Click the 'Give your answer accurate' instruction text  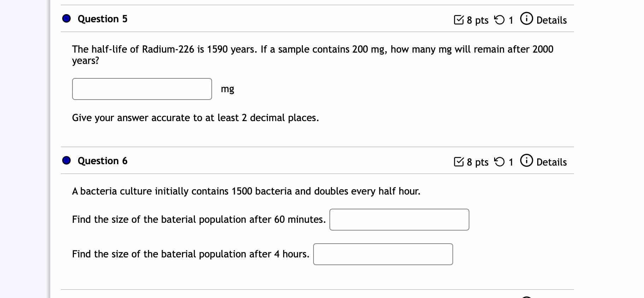(195, 118)
